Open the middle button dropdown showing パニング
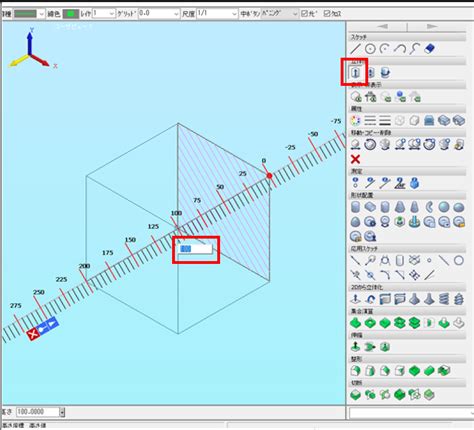 pos(279,14)
